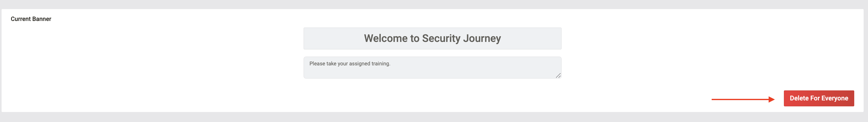
Task: Click the red arrow's pointed head
Action: [x=772, y=99]
